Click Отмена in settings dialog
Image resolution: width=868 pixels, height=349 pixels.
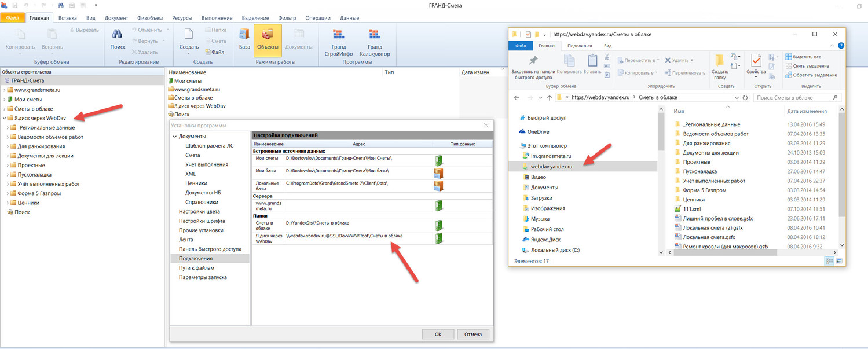tap(473, 334)
